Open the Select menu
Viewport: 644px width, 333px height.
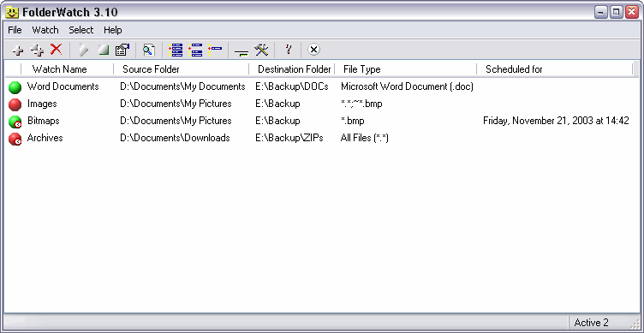coord(80,30)
